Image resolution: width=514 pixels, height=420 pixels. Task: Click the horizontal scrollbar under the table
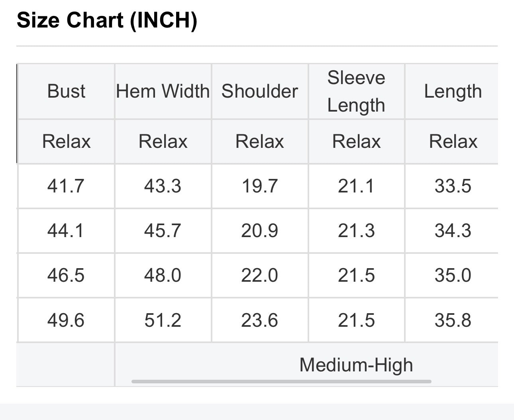click(x=281, y=381)
